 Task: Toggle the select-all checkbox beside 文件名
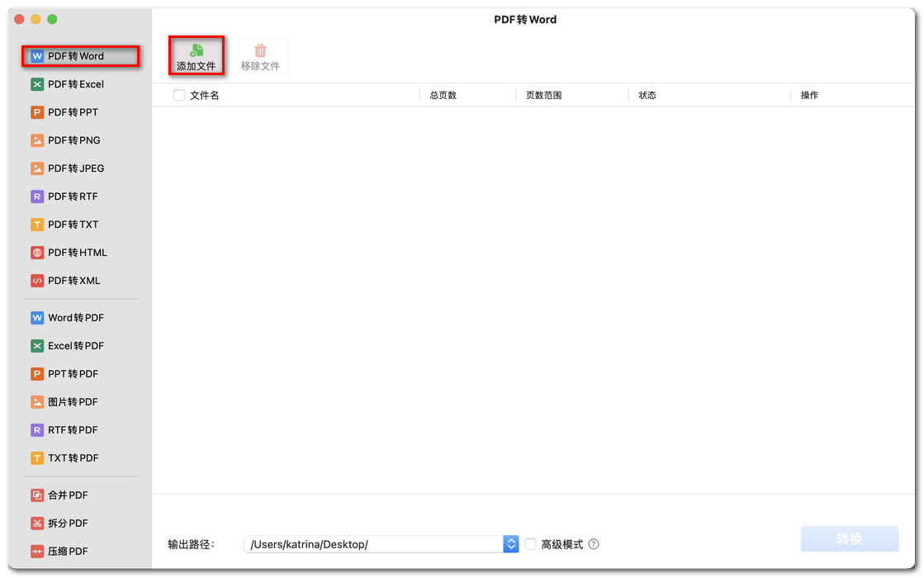coord(178,95)
